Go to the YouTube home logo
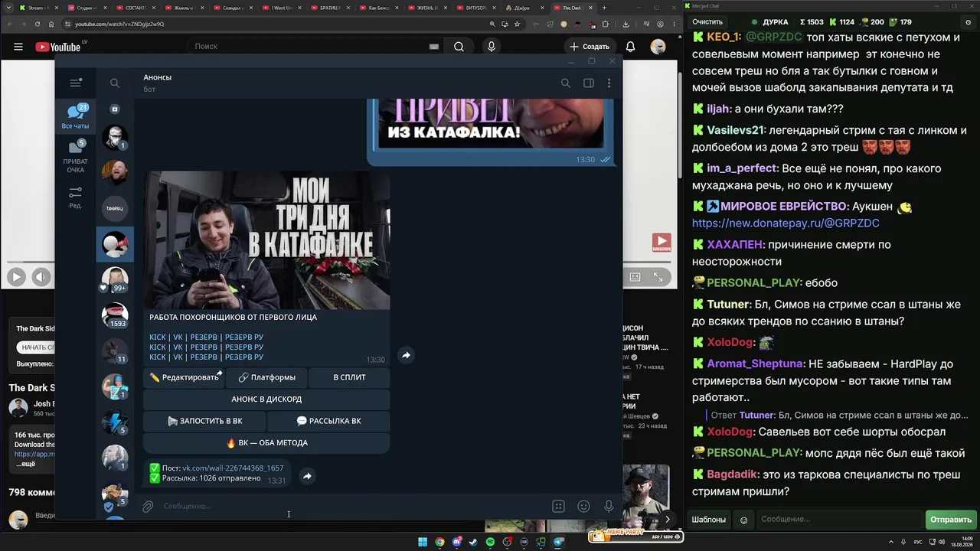Viewport: 980px width, 551px height. 58,47
